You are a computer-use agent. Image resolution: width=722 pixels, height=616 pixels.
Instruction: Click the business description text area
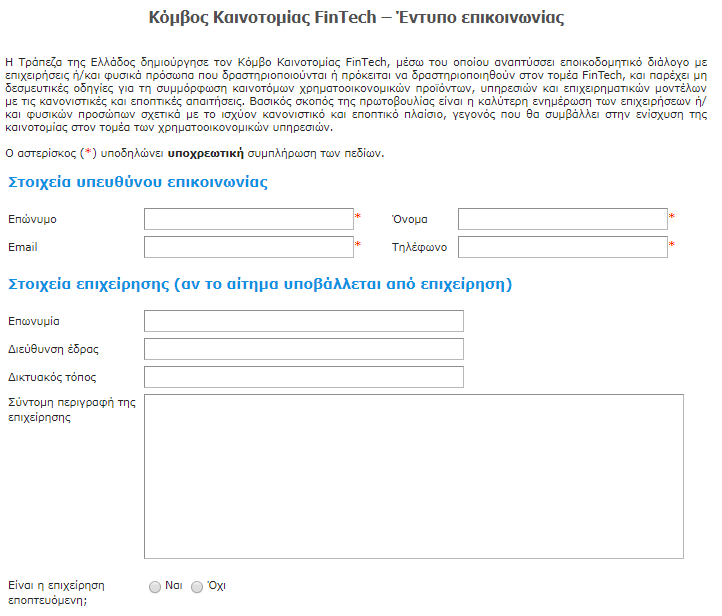tap(414, 477)
